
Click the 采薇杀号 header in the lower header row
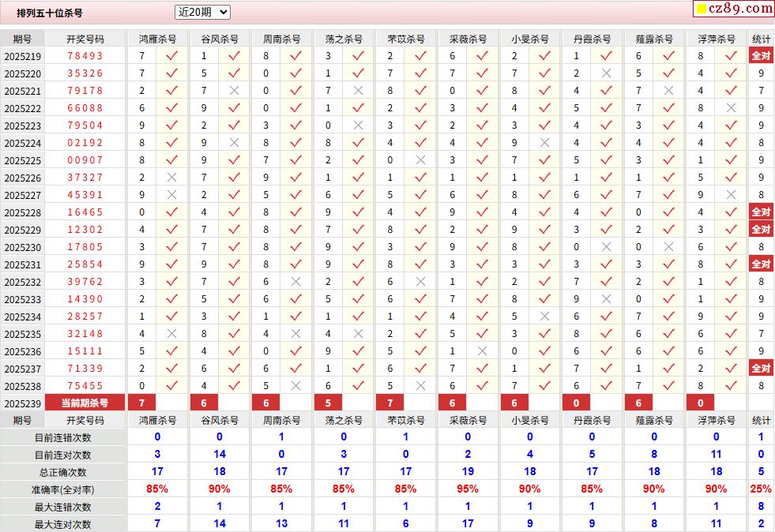tap(468, 421)
